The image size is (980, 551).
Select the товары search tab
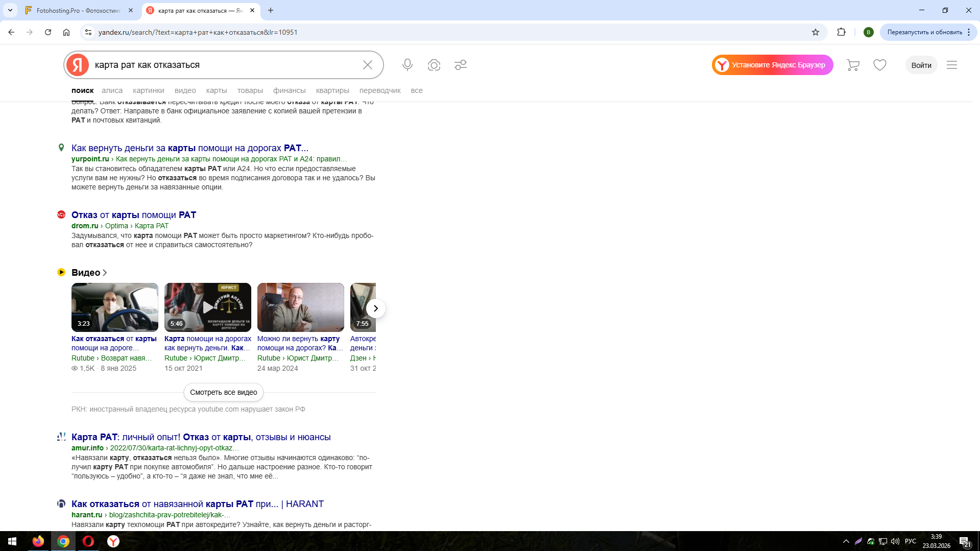[250, 90]
